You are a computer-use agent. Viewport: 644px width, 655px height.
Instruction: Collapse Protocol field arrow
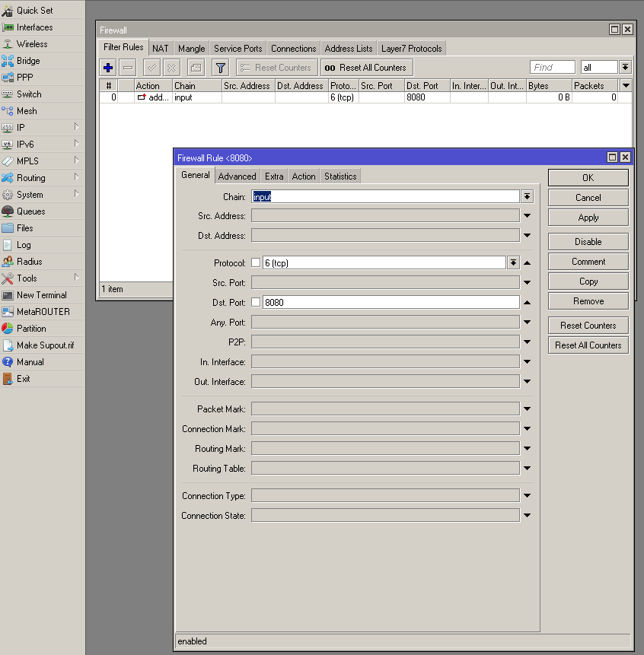tap(528, 262)
